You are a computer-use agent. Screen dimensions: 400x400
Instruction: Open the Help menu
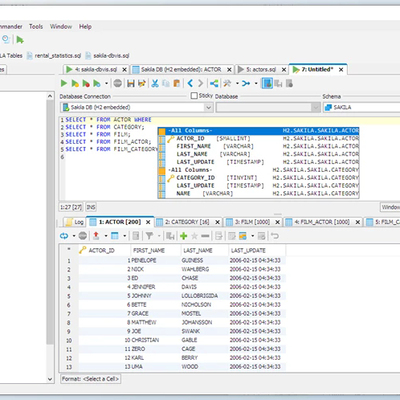tap(85, 26)
